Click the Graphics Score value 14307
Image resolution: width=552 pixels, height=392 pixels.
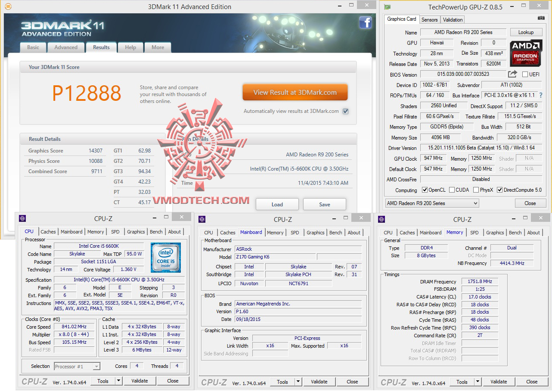tap(96, 151)
